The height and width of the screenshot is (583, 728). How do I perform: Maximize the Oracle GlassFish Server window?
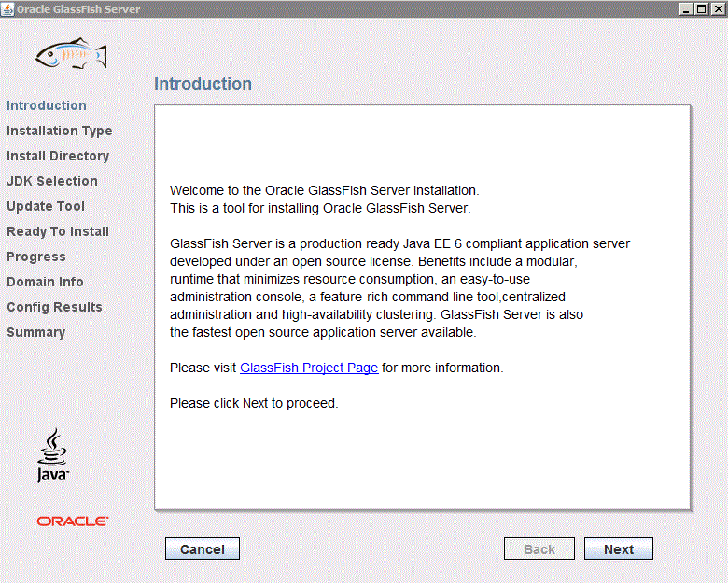pyautogui.click(x=702, y=8)
